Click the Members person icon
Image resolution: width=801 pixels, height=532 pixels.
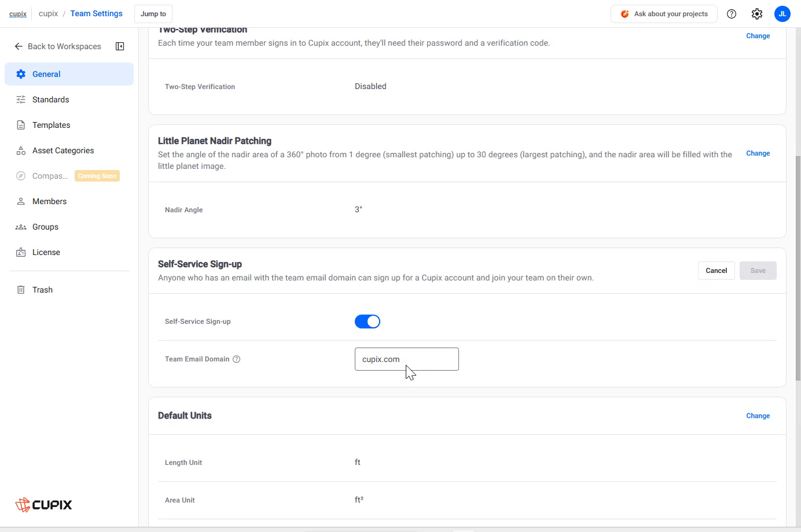[x=21, y=201]
